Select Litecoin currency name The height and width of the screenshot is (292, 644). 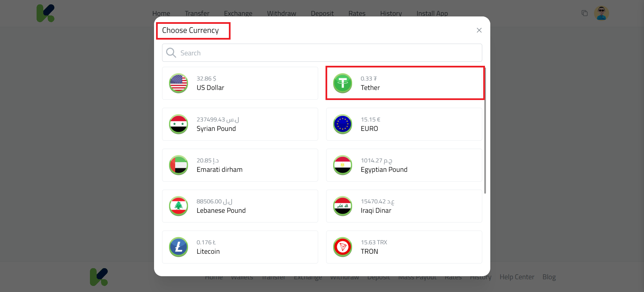[x=208, y=251]
